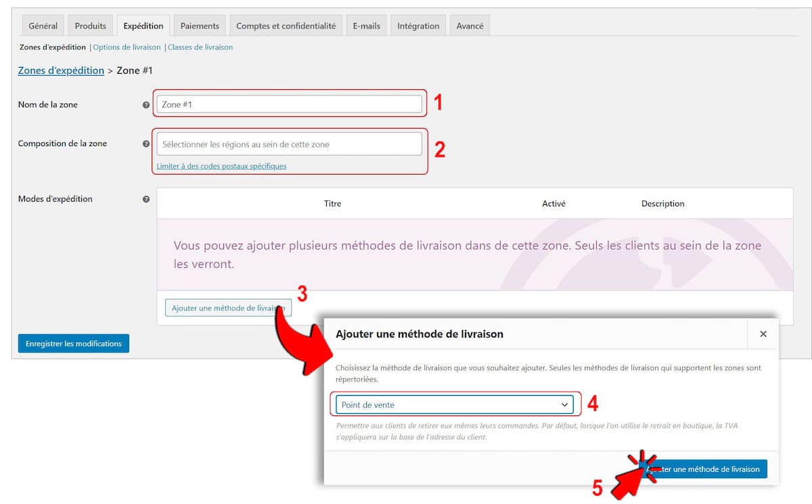Click help icon beside Nom de la zone
The height and width of the screenshot is (504, 812).
point(146,105)
